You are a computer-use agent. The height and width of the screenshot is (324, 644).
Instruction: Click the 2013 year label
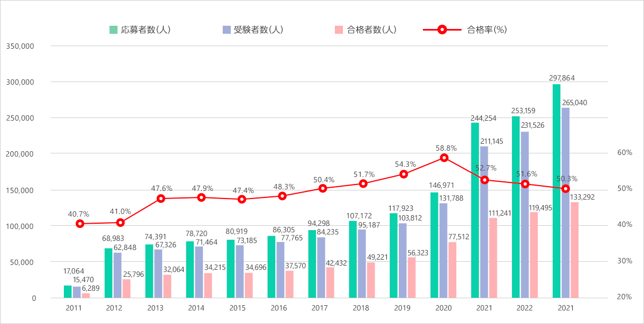pyautogui.click(x=155, y=308)
